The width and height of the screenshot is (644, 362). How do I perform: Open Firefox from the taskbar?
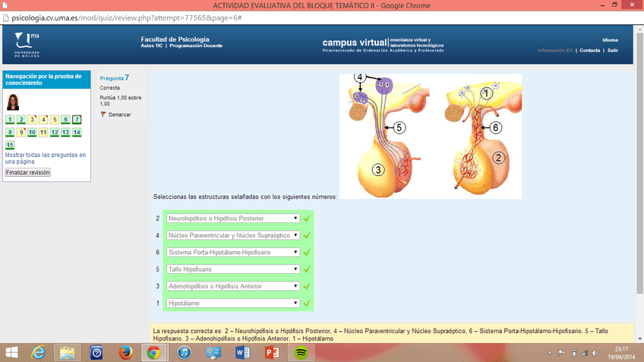(x=125, y=352)
